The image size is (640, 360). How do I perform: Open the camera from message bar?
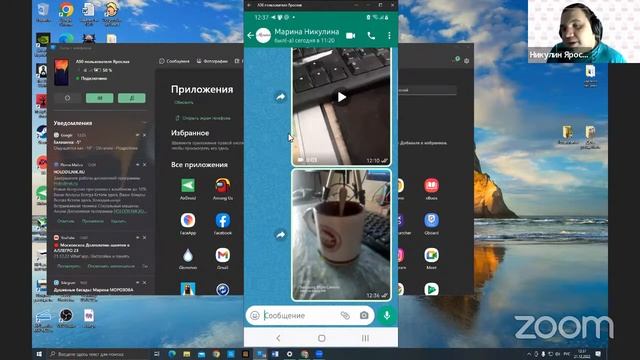pos(364,316)
